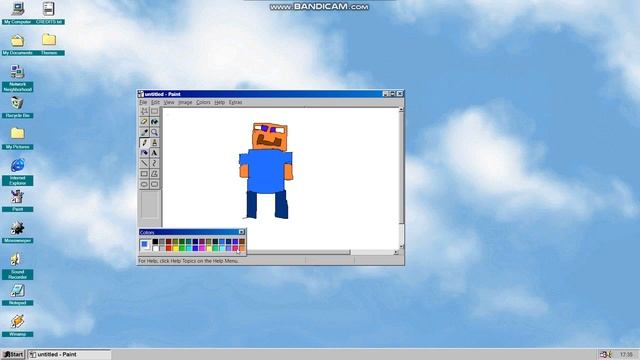
Task: Pick the white color swatch
Action: click(156, 249)
